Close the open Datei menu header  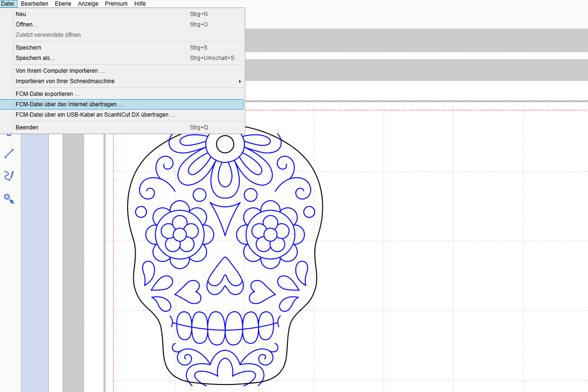point(8,4)
